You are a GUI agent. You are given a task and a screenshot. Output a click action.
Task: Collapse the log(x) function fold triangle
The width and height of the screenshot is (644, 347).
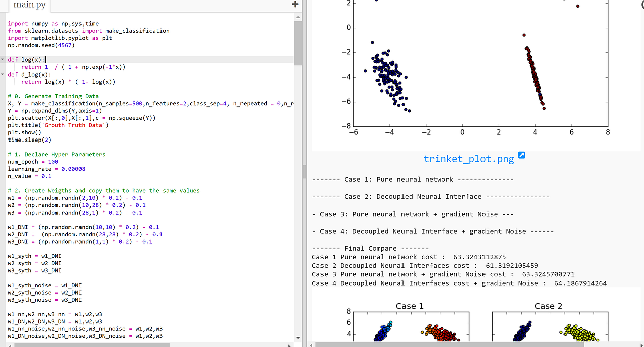(3, 59)
